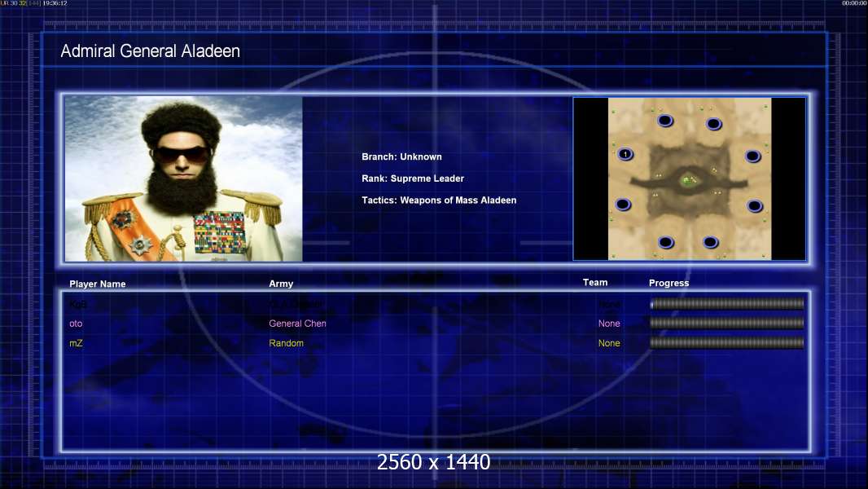Select player name mZ
Screen dimensions: 868x489
click(76, 343)
